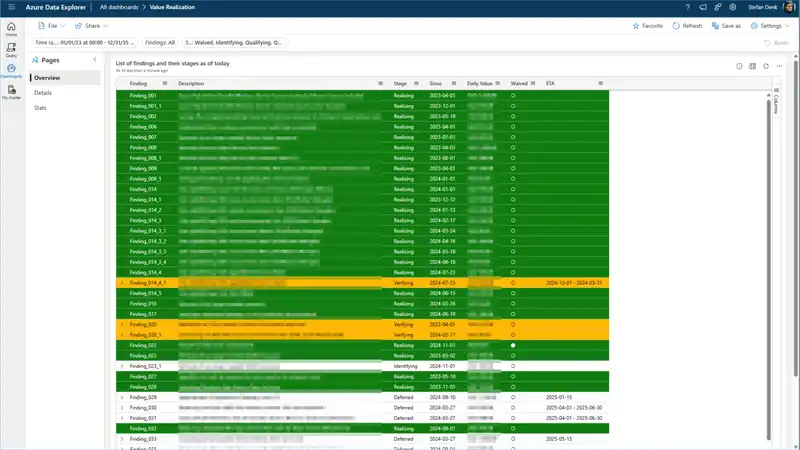The height and width of the screenshot is (450, 800).
Task: Switch to the Details page
Action: [43, 92]
